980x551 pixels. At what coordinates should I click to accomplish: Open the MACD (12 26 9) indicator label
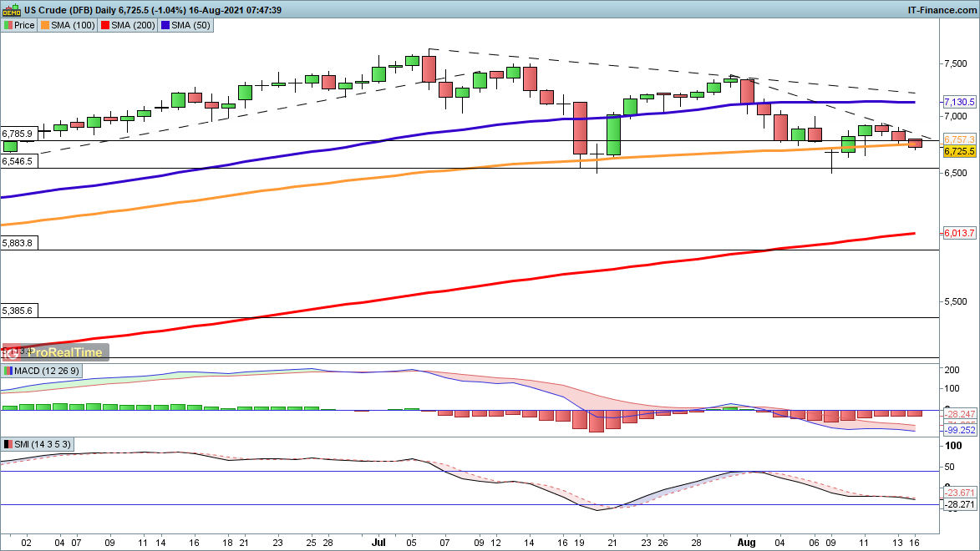tap(37, 371)
